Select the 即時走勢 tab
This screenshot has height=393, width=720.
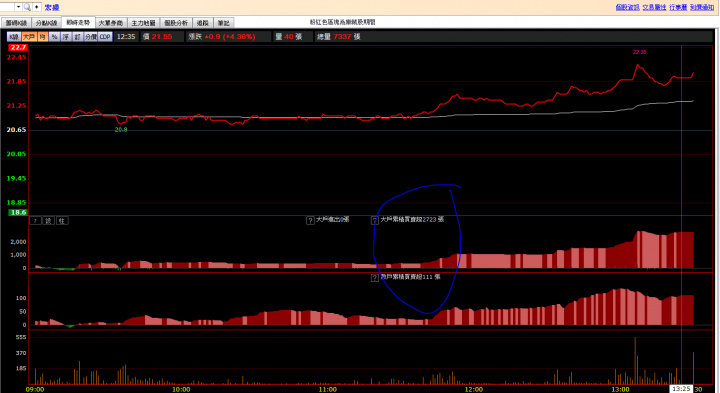(78, 22)
